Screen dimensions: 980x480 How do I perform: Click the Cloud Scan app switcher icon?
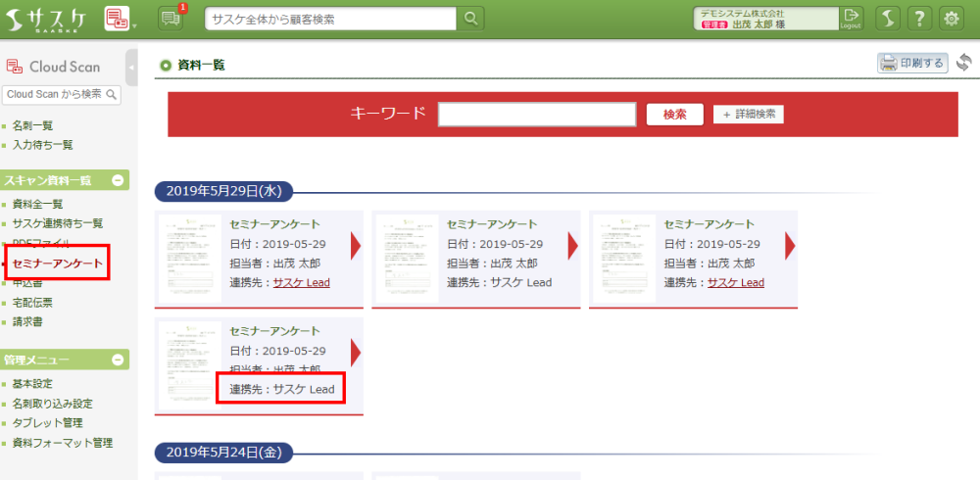click(x=118, y=18)
